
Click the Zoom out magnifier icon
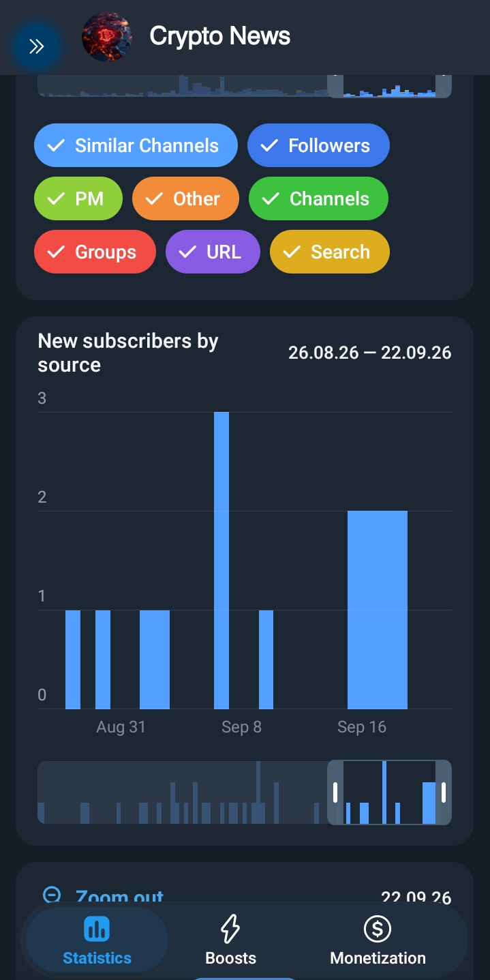52,895
